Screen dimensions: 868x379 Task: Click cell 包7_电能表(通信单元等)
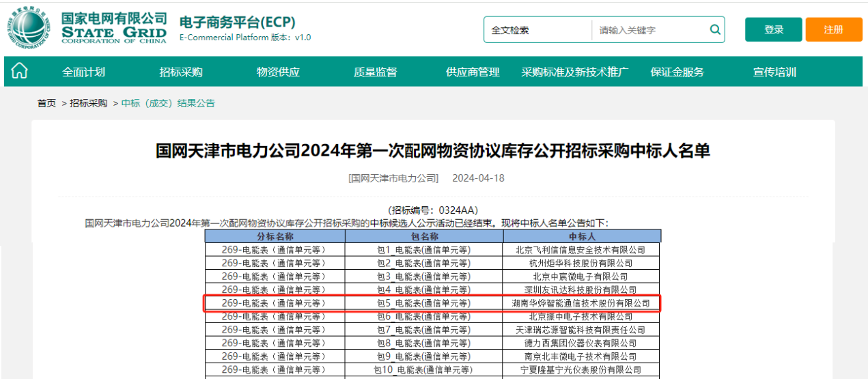click(x=424, y=330)
